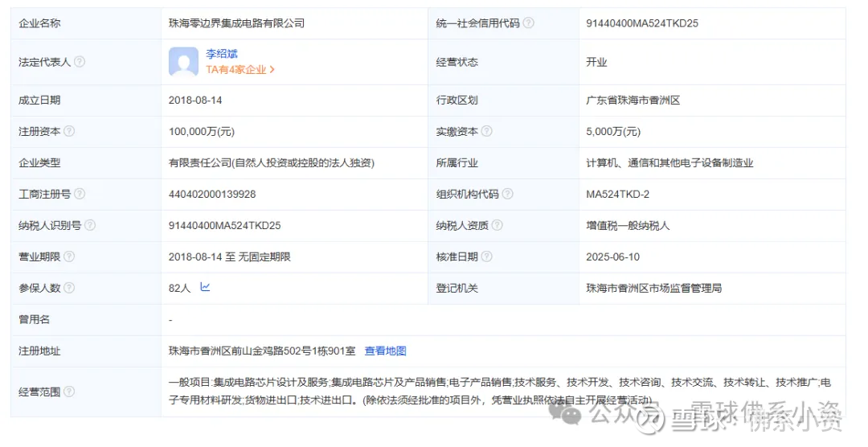868x447 pixels.
Task: Click the 增值税一般纳税人 value
Action: [628, 225]
